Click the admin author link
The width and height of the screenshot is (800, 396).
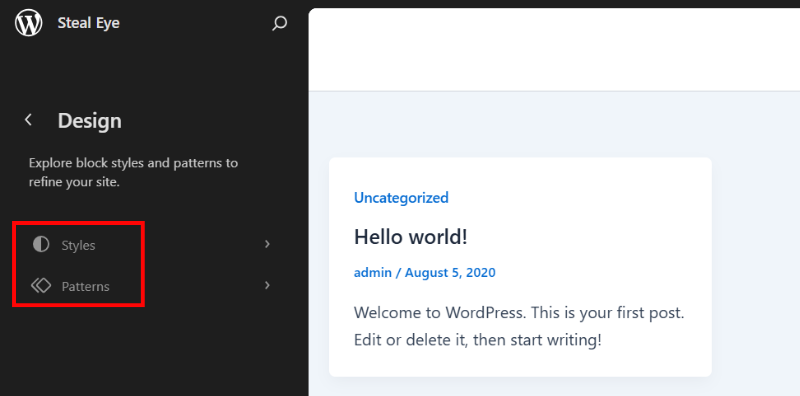point(373,273)
